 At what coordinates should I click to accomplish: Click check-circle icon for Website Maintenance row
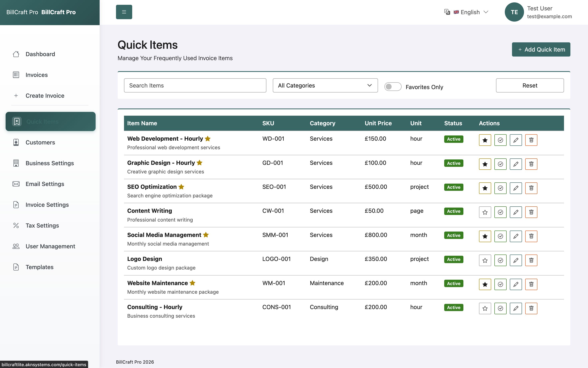[500, 284]
